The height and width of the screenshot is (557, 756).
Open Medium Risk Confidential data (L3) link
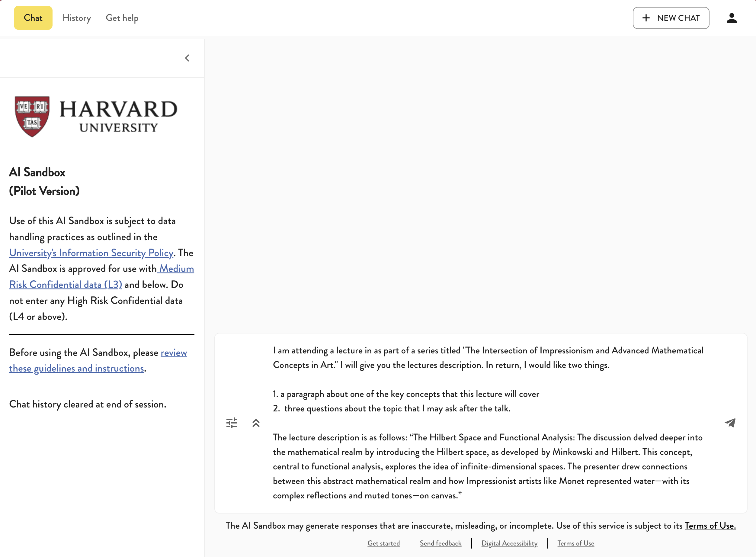pyautogui.click(x=66, y=285)
